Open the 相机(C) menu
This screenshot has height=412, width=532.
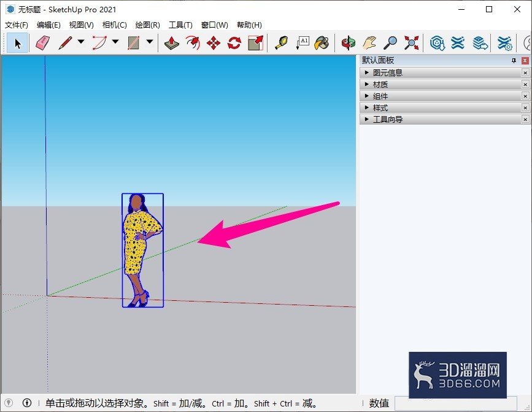pyautogui.click(x=114, y=25)
